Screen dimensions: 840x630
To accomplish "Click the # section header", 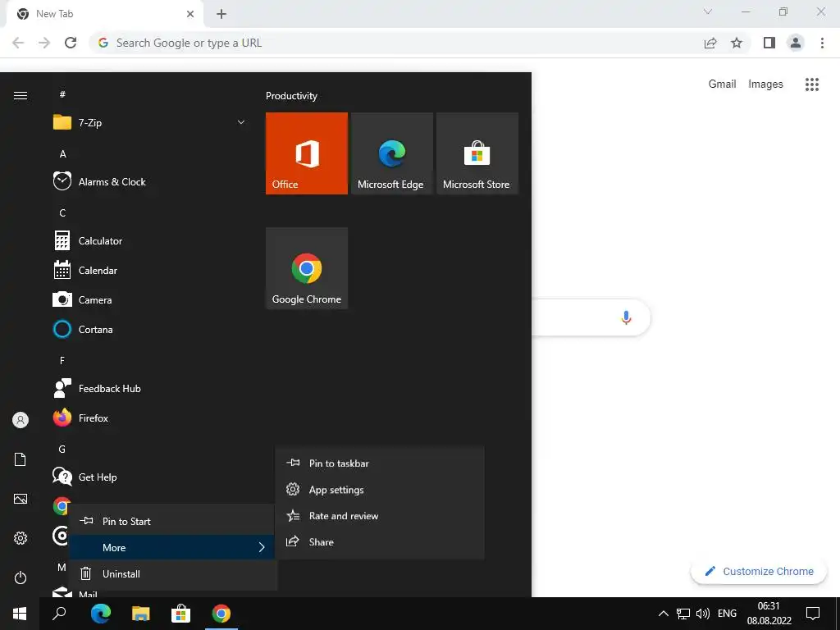I will [x=62, y=94].
